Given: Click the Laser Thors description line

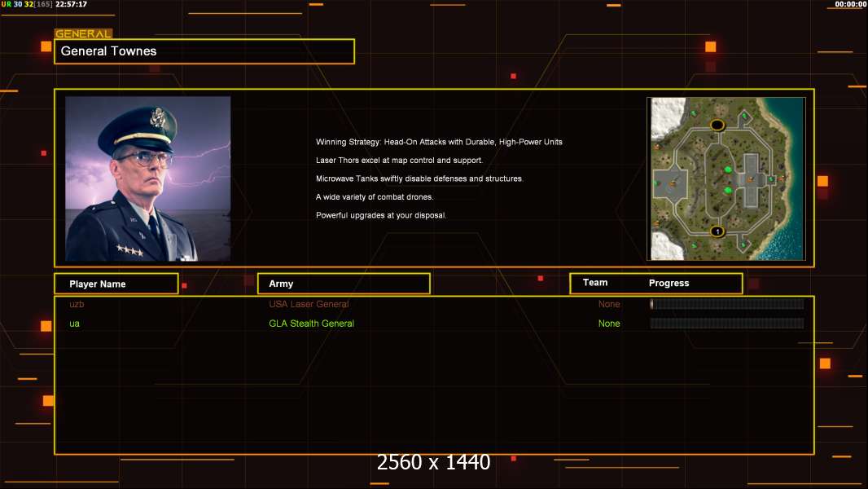Looking at the screenshot, I should (399, 160).
